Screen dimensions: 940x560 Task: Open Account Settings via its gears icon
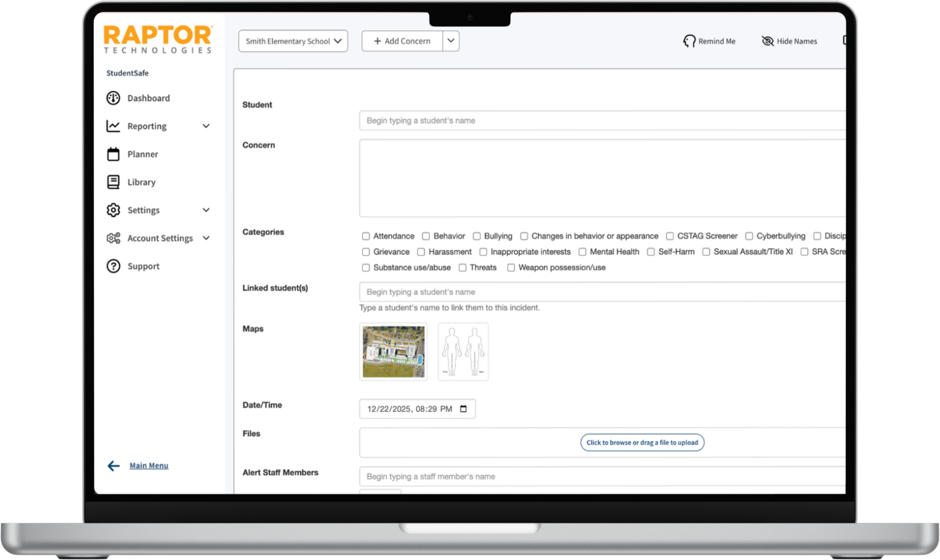click(x=113, y=238)
